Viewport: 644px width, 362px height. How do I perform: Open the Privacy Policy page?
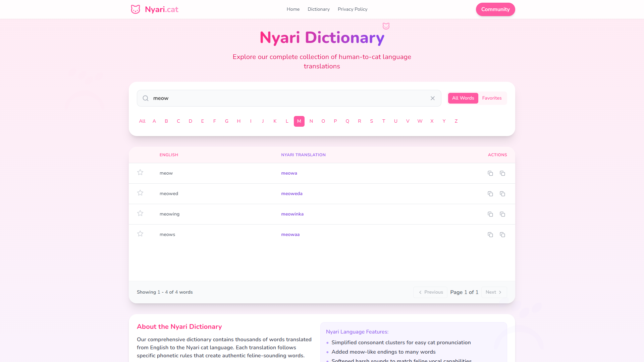(x=353, y=9)
